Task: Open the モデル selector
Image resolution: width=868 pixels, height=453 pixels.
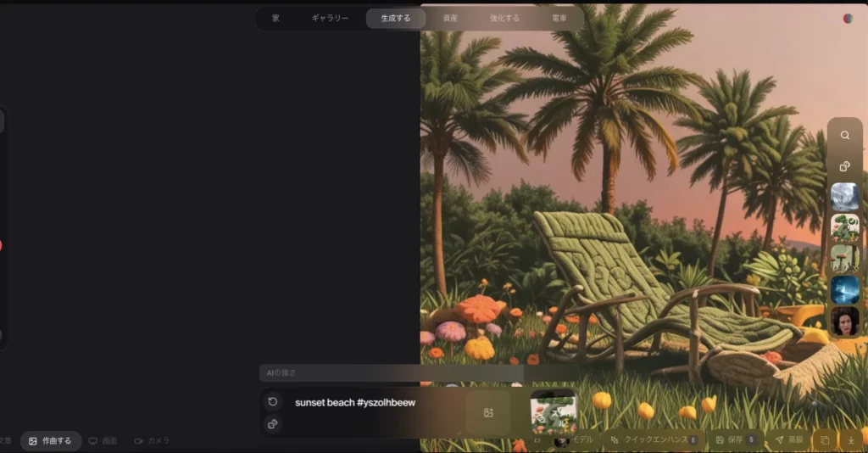Action: tap(575, 440)
